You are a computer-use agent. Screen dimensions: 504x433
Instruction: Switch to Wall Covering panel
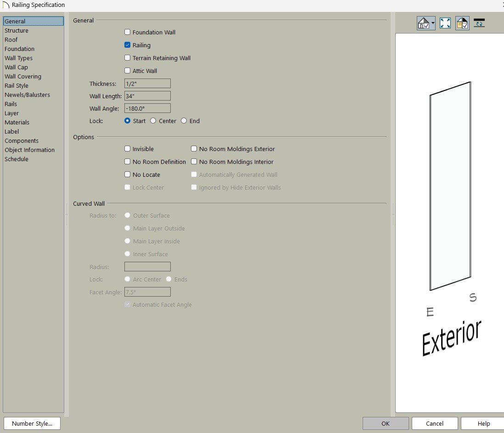click(x=34, y=77)
